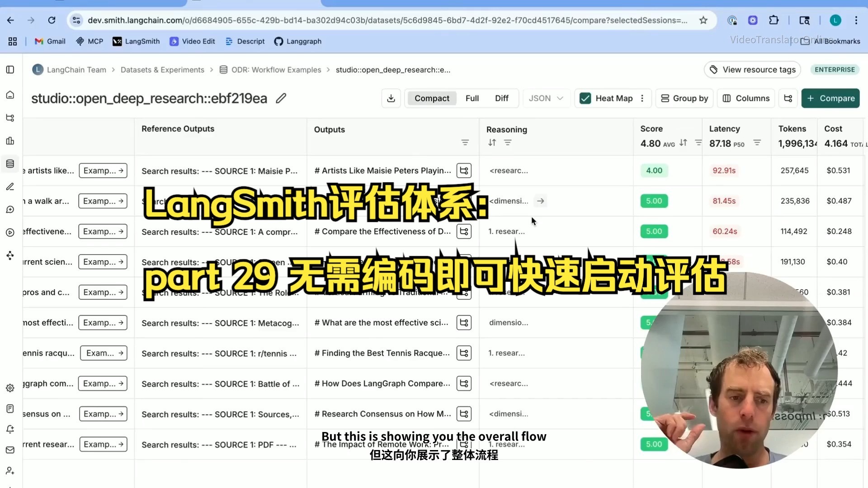Filter the Latency column

[x=757, y=143]
